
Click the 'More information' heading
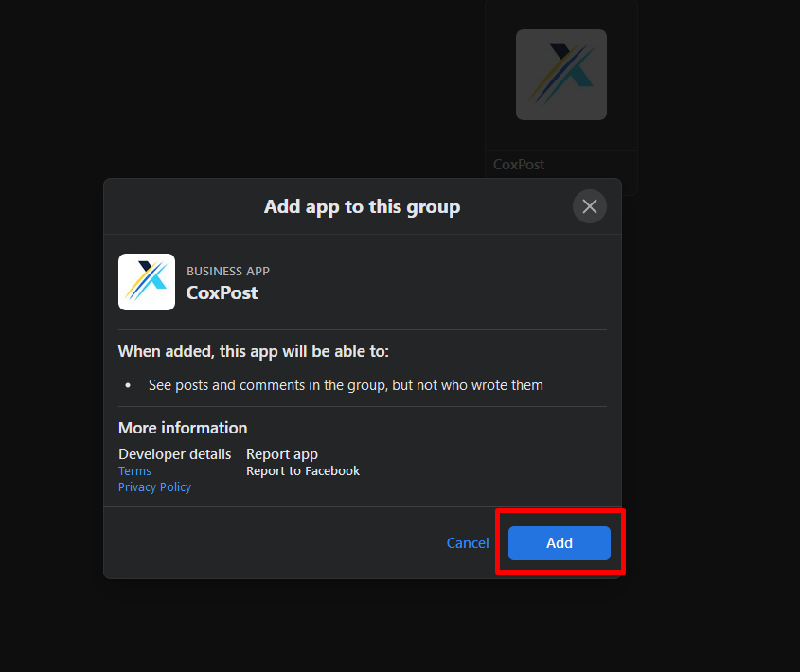coord(183,428)
